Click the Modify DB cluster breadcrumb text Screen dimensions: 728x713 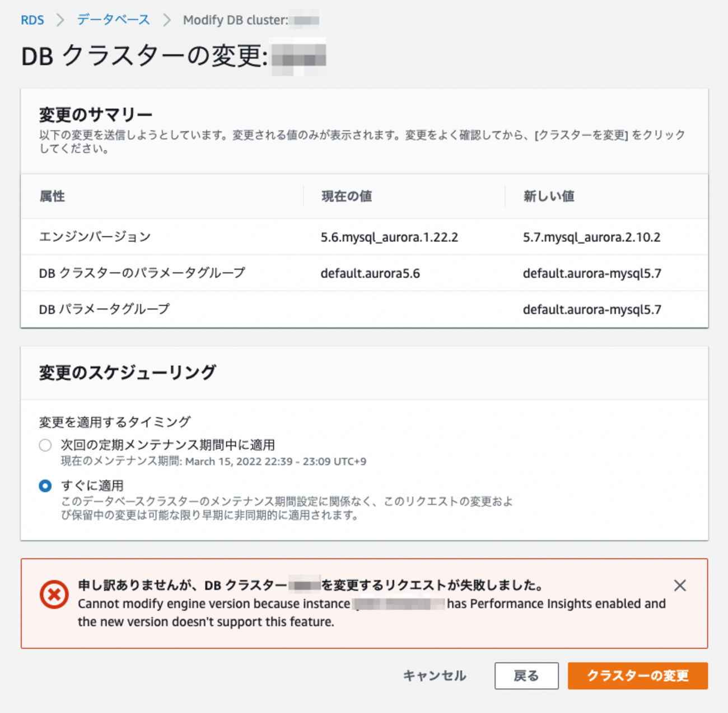point(235,20)
